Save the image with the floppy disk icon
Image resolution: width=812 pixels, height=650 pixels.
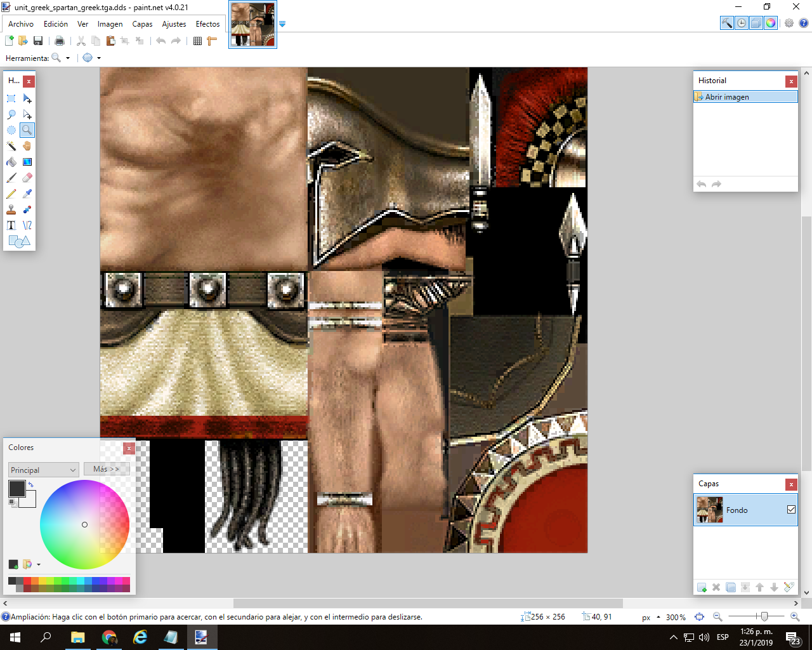click(38, 41)
